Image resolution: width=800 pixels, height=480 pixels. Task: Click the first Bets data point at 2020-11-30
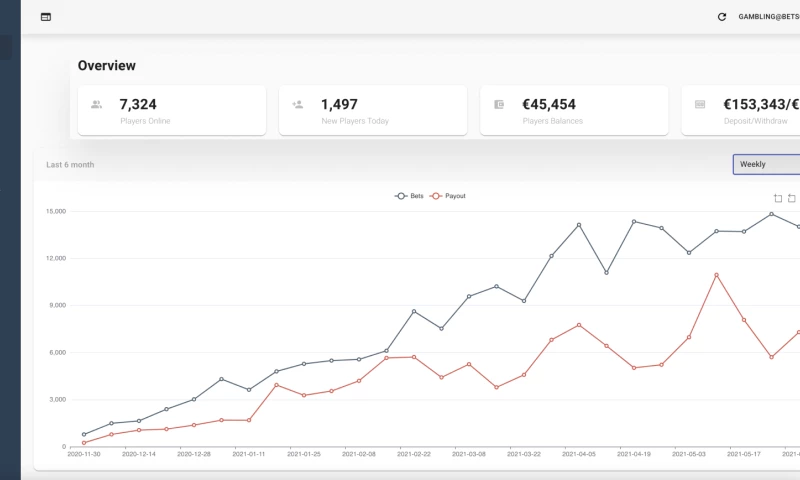(x=84, y=434)
